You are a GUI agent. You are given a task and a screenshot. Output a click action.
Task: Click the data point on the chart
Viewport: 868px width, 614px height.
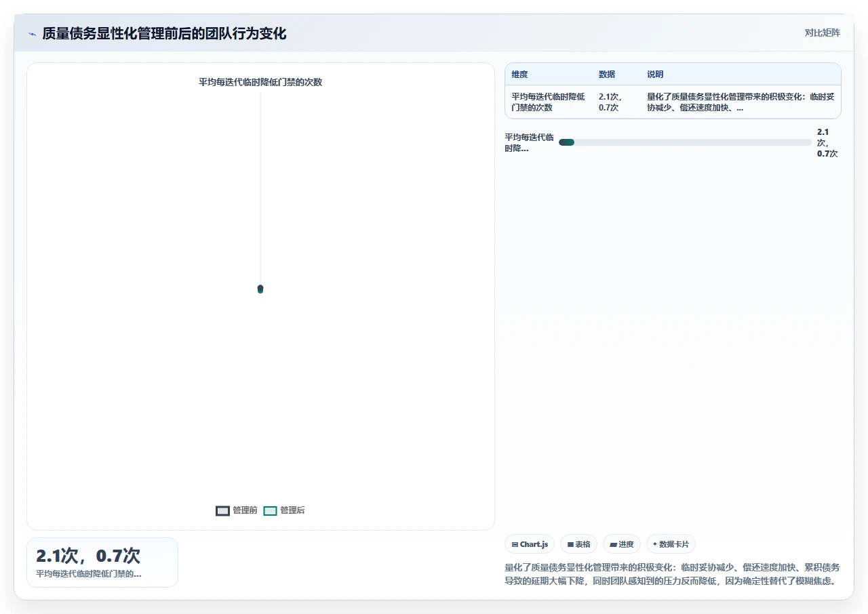click(x=260, y=289)
